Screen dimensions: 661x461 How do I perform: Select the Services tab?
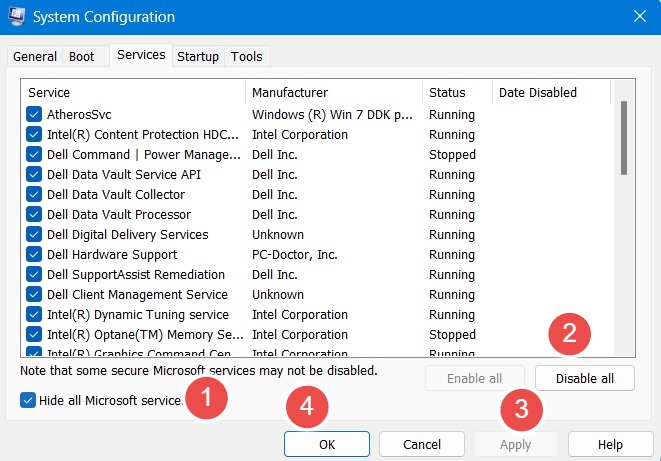click(x=141, y=55)
